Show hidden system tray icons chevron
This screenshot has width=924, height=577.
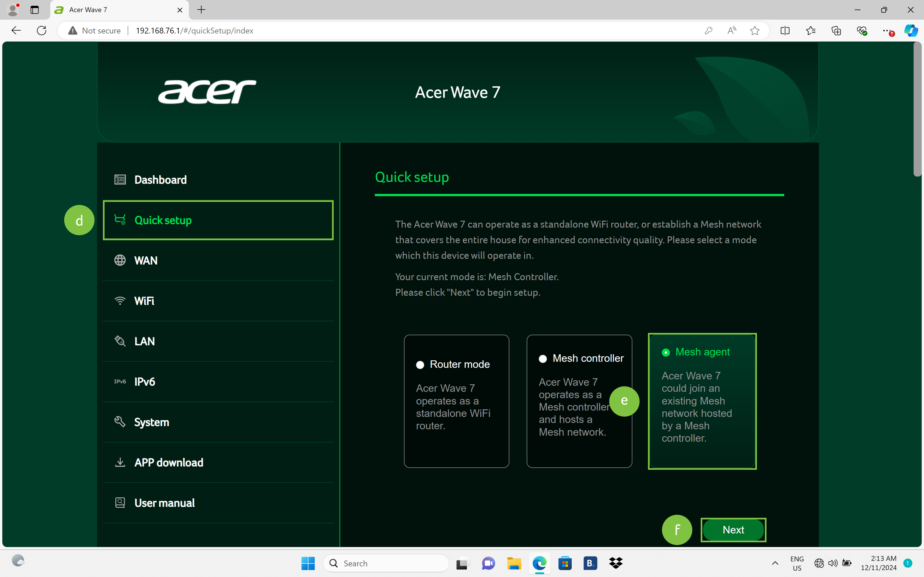775,563
